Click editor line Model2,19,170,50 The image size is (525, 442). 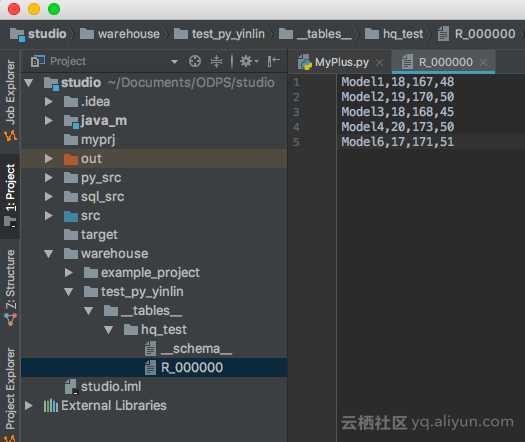tap(398, 97)
